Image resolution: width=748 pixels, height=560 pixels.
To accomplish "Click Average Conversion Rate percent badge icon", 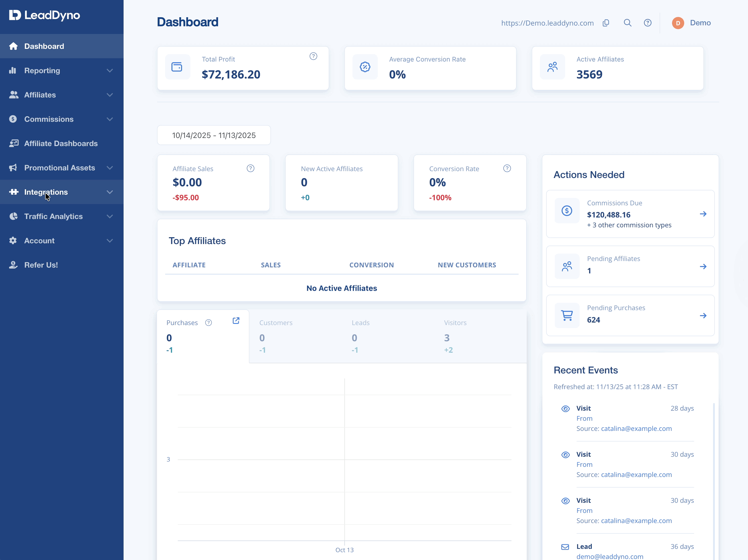I will (365, 67).
